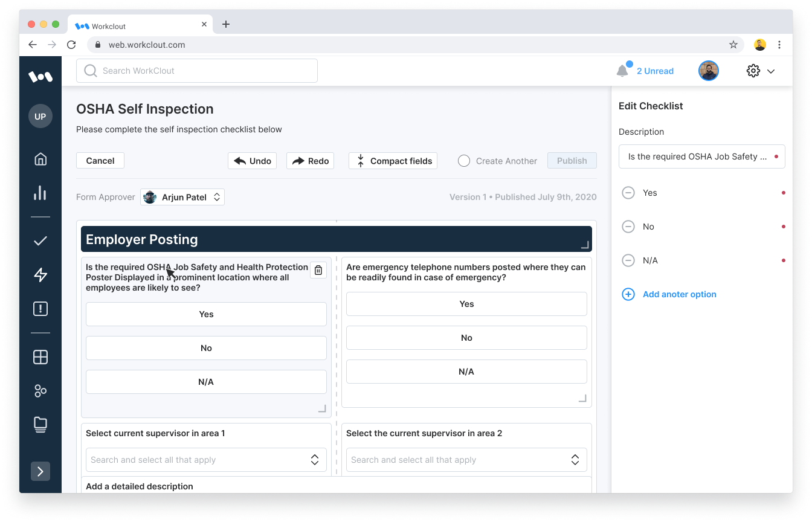This screenshot has height=522, width=812.
Task: Remove the N/A option with minus circle
Action: coord(628,260)
